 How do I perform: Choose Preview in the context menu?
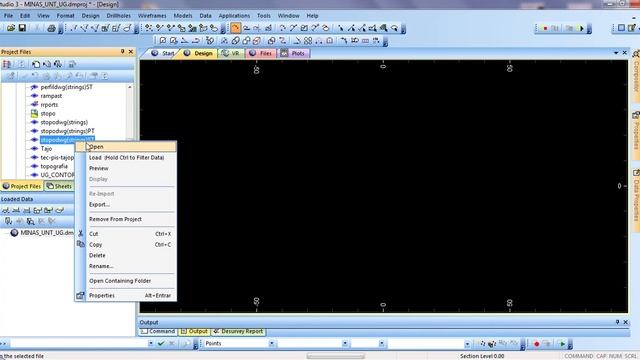(126, 168)
